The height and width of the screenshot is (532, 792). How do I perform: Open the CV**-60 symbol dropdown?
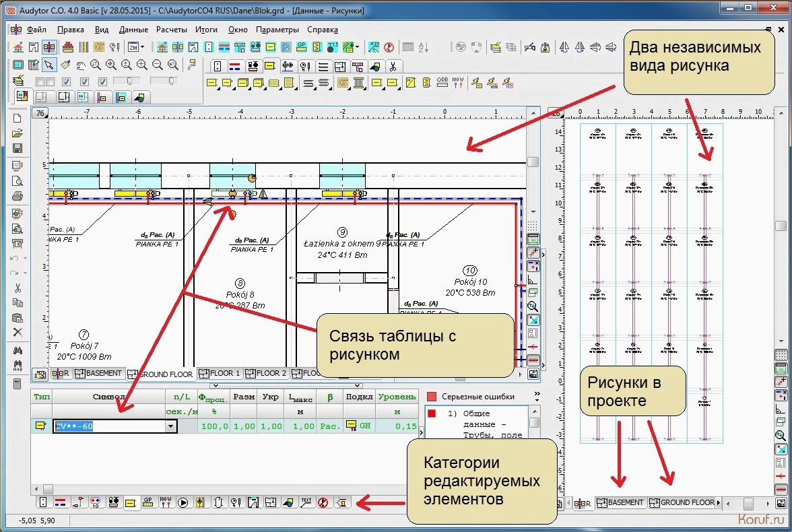pyautogui.click(x=171, y=426)
